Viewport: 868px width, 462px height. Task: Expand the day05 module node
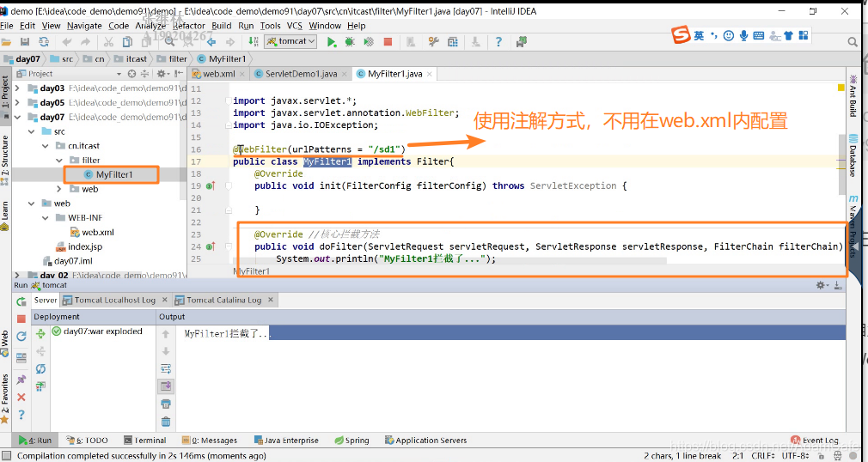(x=17, y=102)
